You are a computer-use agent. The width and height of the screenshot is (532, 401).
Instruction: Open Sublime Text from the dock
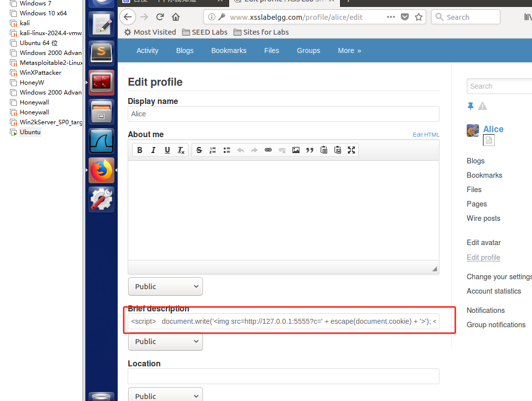click(x=101, y=53)
